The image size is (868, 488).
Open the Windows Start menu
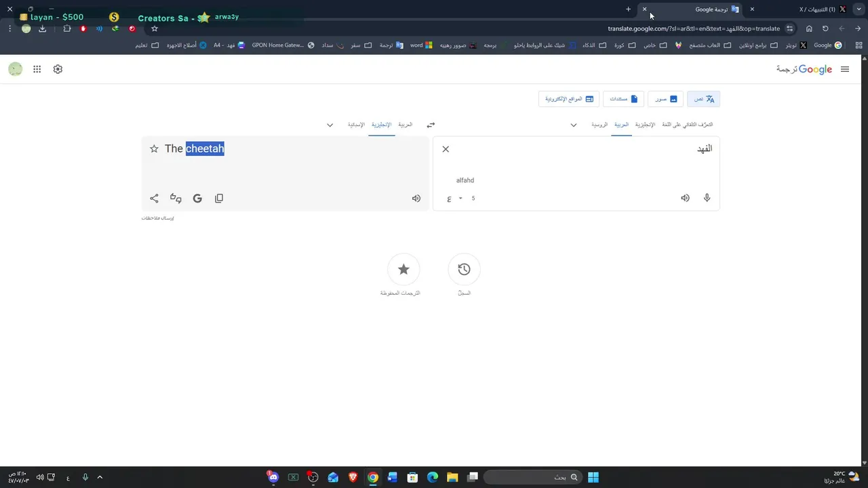click(x=593, y=477)
